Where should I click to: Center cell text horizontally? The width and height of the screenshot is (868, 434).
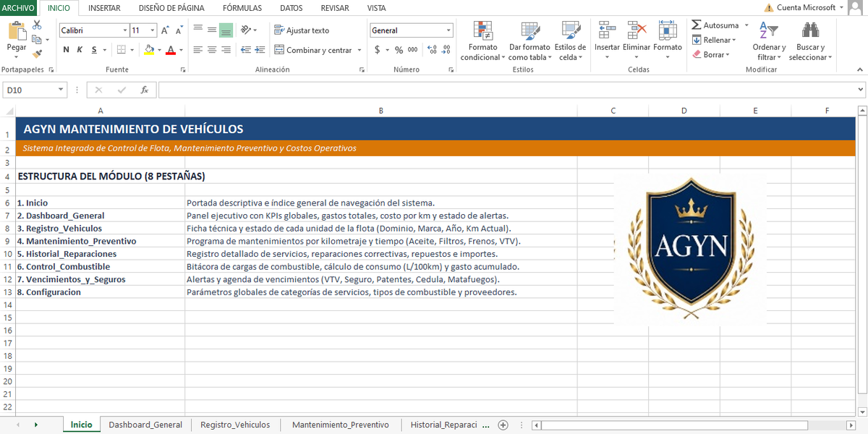pyautogui.click(x=212, y=50)
